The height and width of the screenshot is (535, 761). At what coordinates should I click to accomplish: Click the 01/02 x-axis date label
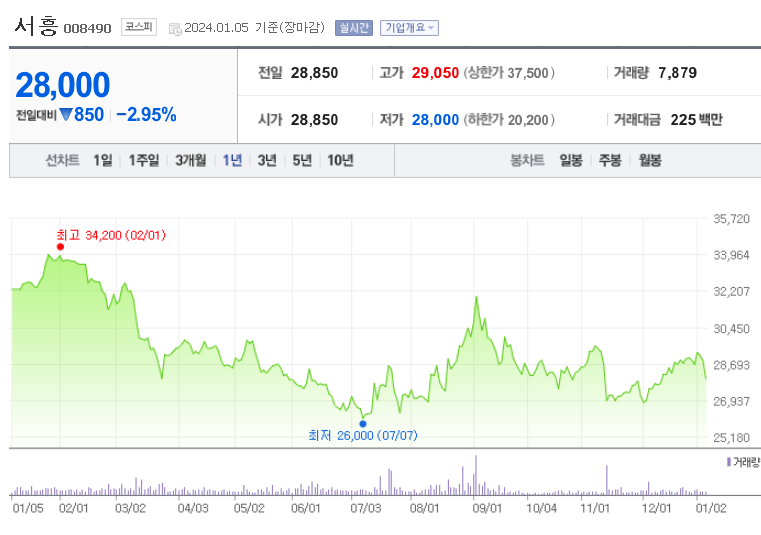pyautogui.click(x=711, y=508)
